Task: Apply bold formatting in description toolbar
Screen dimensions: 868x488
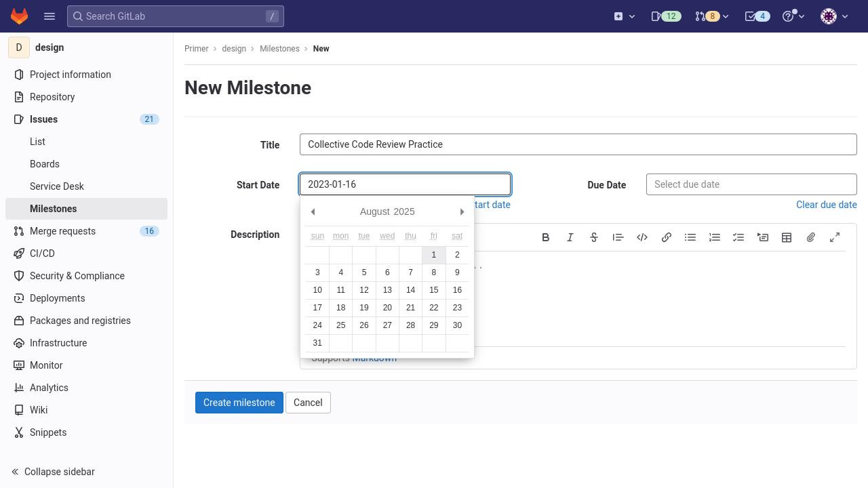Action: (x=545, y=237)
